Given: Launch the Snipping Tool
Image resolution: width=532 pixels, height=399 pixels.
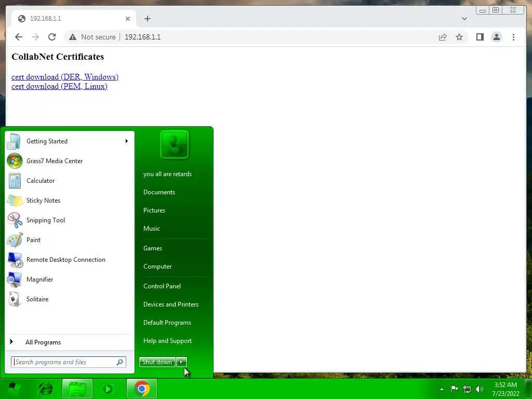Looking at the screenshot, I should (69, 220).
